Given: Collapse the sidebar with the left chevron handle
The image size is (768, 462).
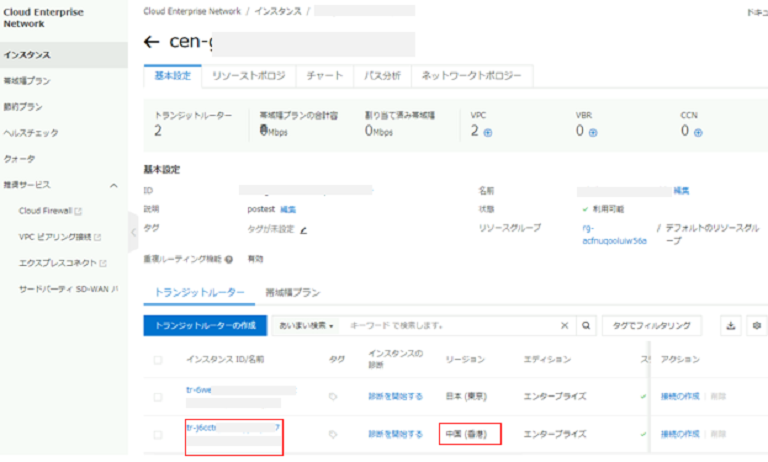Looking at the screenshot, I should [x=133, y=233].
